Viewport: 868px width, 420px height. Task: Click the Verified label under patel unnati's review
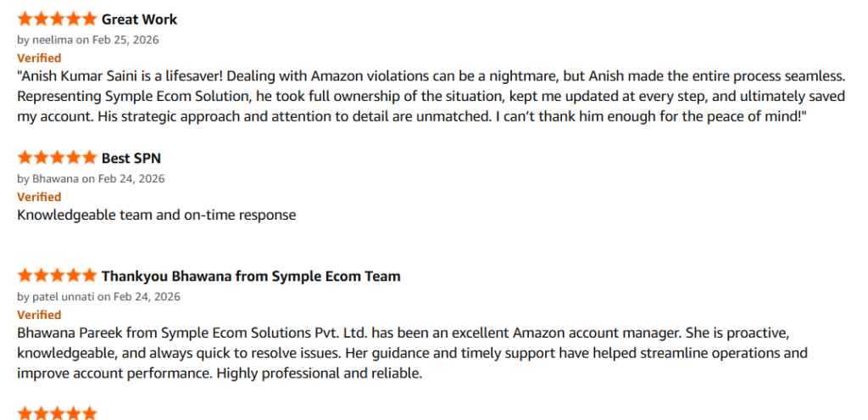point(39,315)
